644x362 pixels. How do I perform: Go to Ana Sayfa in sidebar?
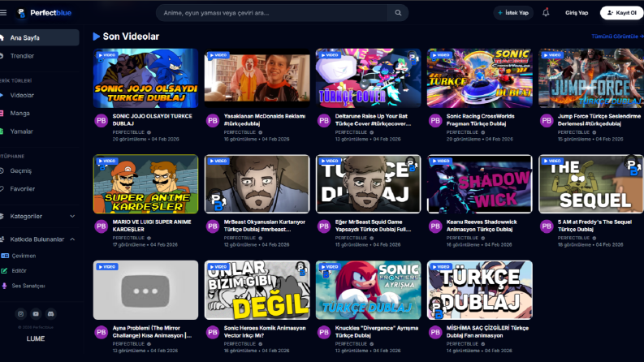click(40, 37)
